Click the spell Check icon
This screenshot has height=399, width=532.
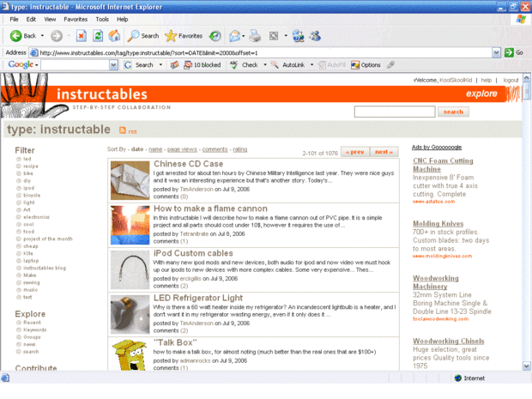click(233, 65)
